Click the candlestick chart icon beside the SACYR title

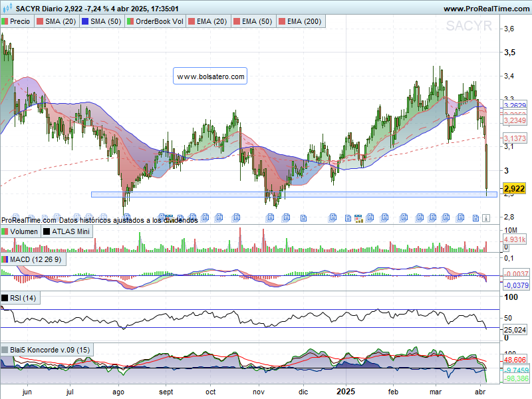point(7,8)
